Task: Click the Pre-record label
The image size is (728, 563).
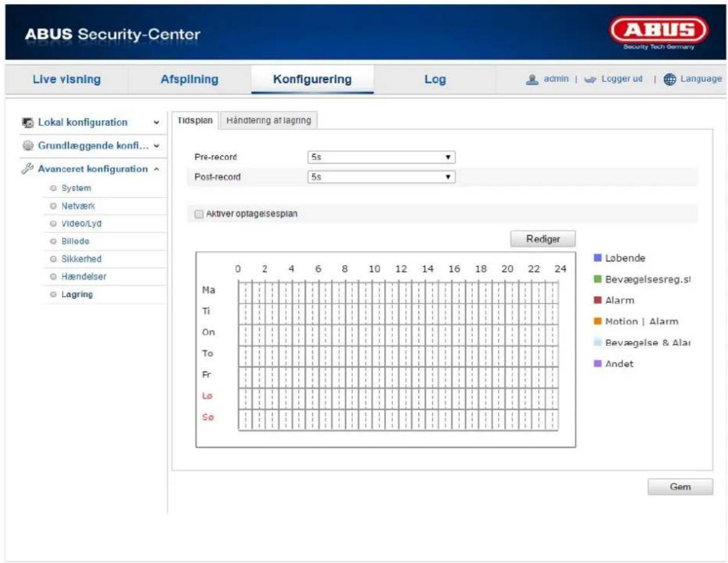Action: point(215,157)
